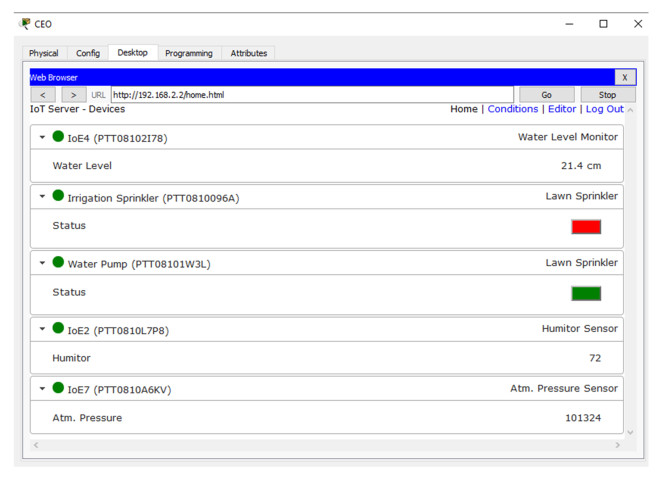Click the green indicator beside IoE7
The image size is (666, 482).
pyautogui.click(x=58, y=388)
